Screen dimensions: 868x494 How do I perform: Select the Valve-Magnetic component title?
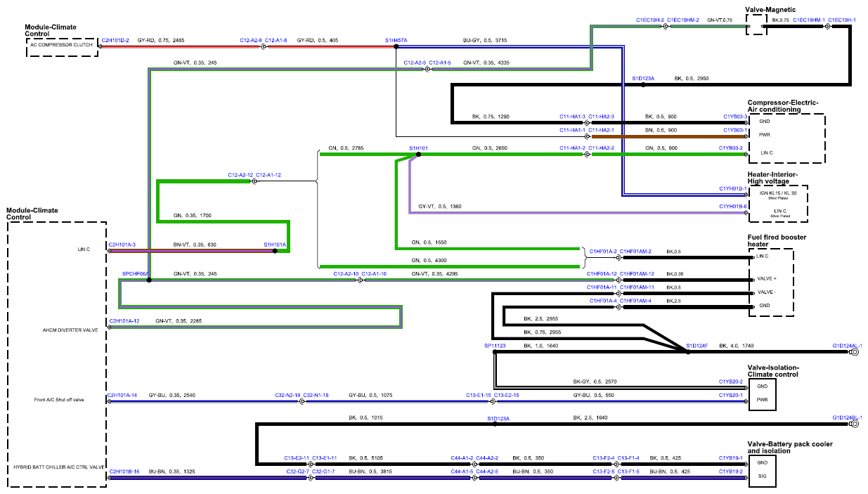pos(770,10)
